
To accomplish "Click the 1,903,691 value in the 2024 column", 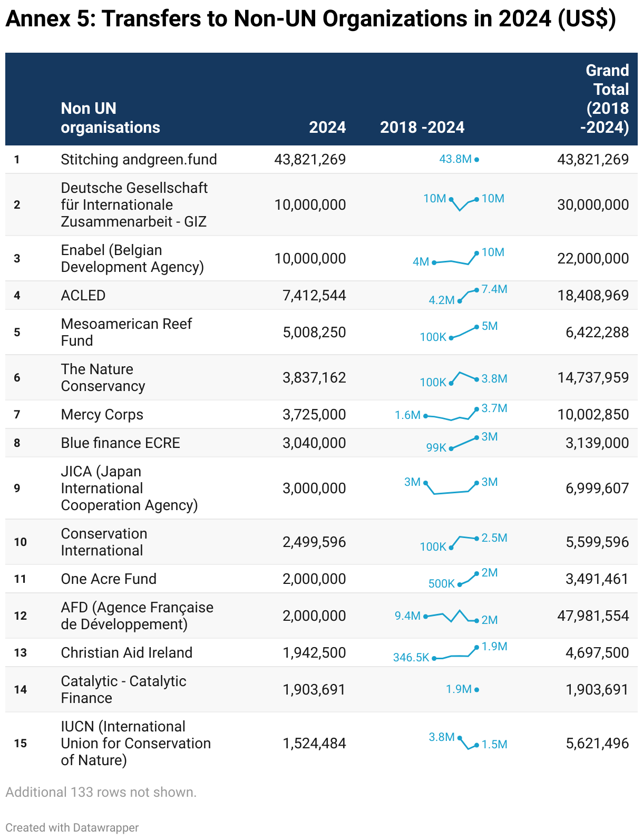I will point(314,690).
